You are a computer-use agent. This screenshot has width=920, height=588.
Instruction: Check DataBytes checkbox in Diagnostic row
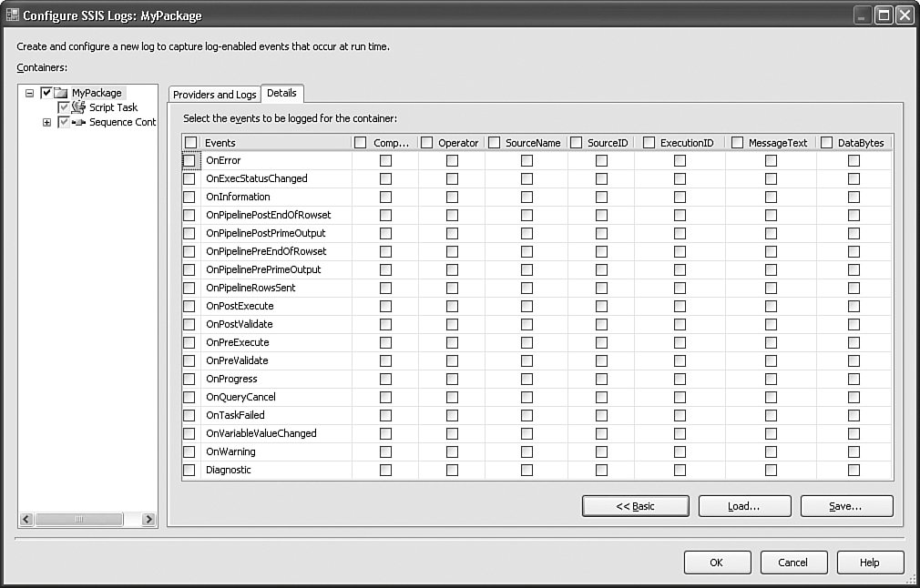point(854,470)
